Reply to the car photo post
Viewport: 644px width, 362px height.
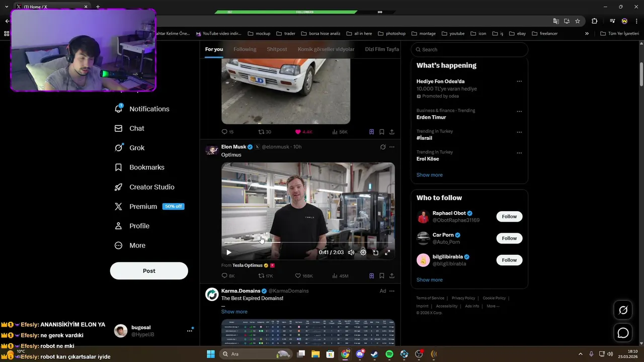click(x=227, y=132)
